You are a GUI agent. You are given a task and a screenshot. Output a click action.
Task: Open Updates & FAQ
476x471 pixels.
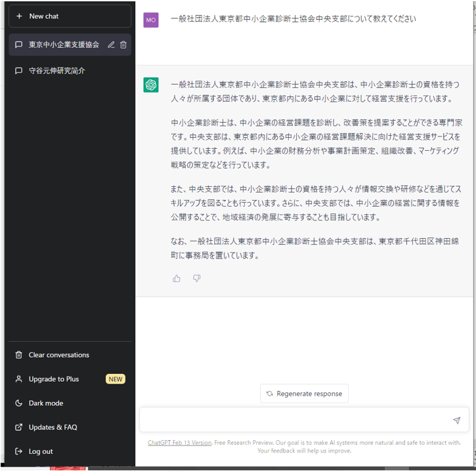coord(70,427)
